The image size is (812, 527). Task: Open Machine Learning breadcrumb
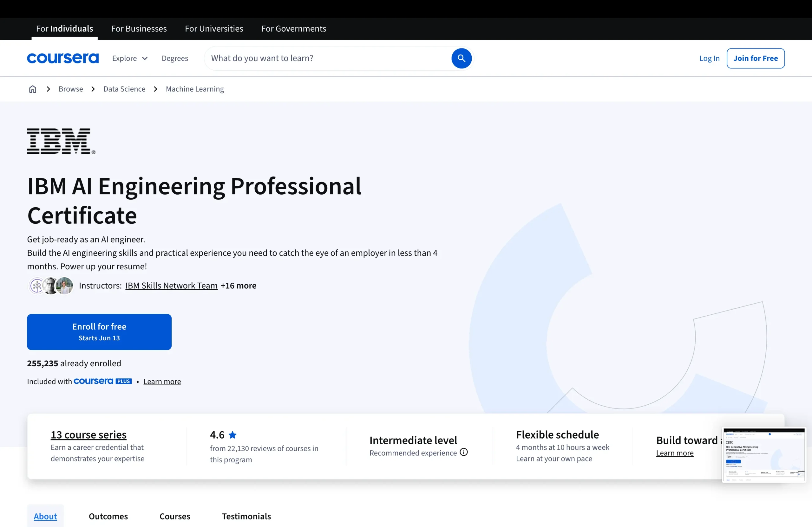click(195, 89)
